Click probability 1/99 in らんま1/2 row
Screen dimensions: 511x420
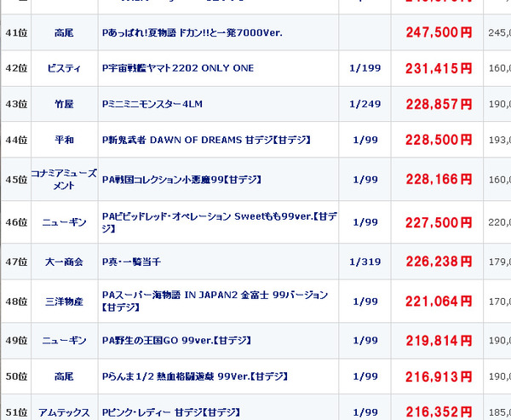point(365,377)
